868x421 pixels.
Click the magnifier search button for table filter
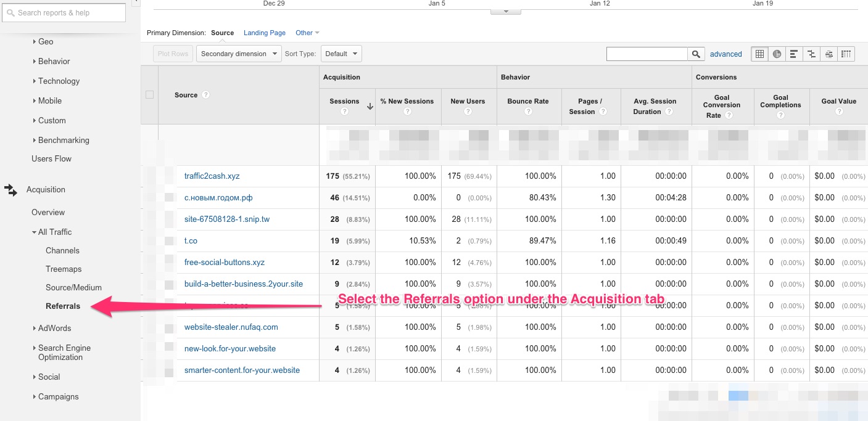pos(696,54)
